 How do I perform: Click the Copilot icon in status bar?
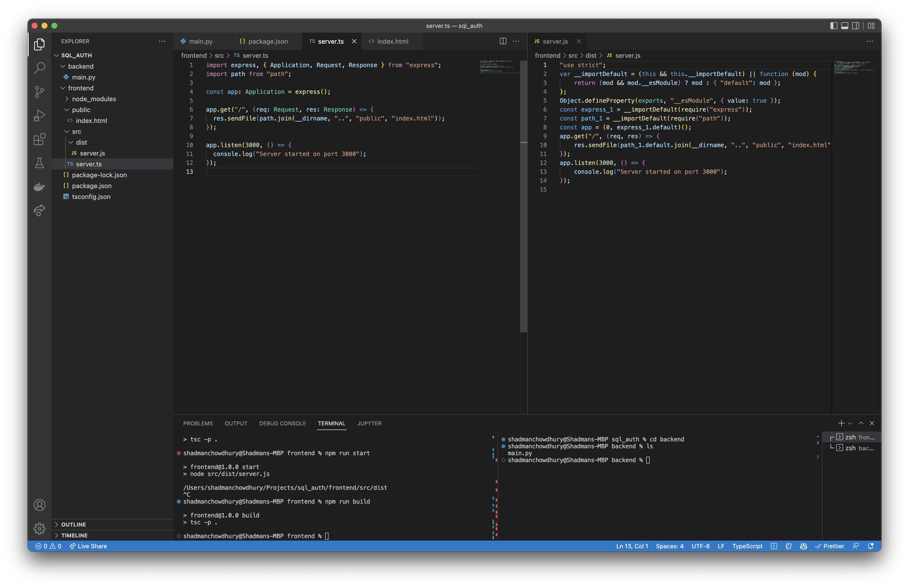coord(803,546)
